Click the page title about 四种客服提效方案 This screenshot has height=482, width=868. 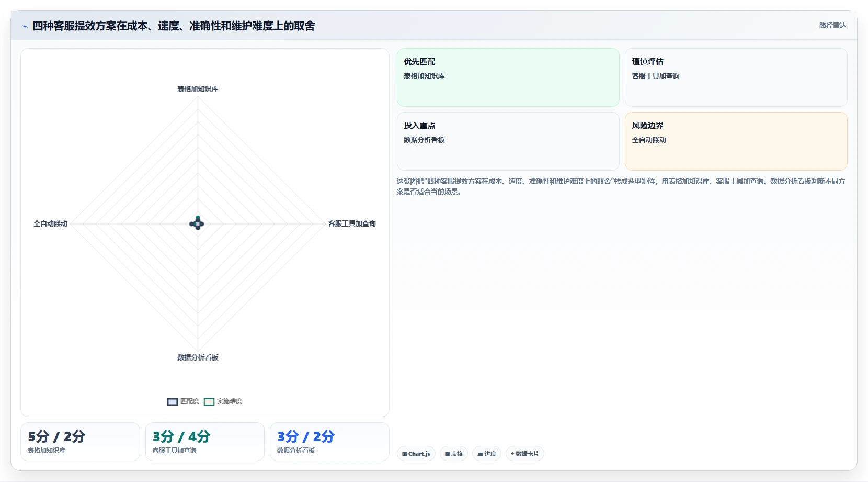(x=174, y=26)
